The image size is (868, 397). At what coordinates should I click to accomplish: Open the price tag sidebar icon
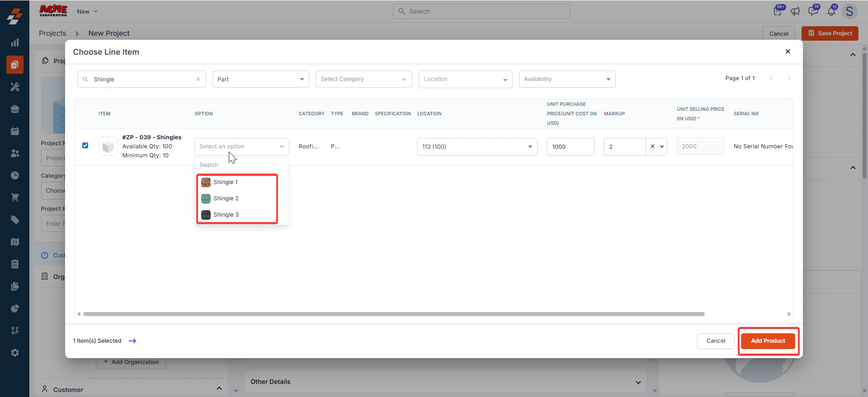tap(15, 220)
